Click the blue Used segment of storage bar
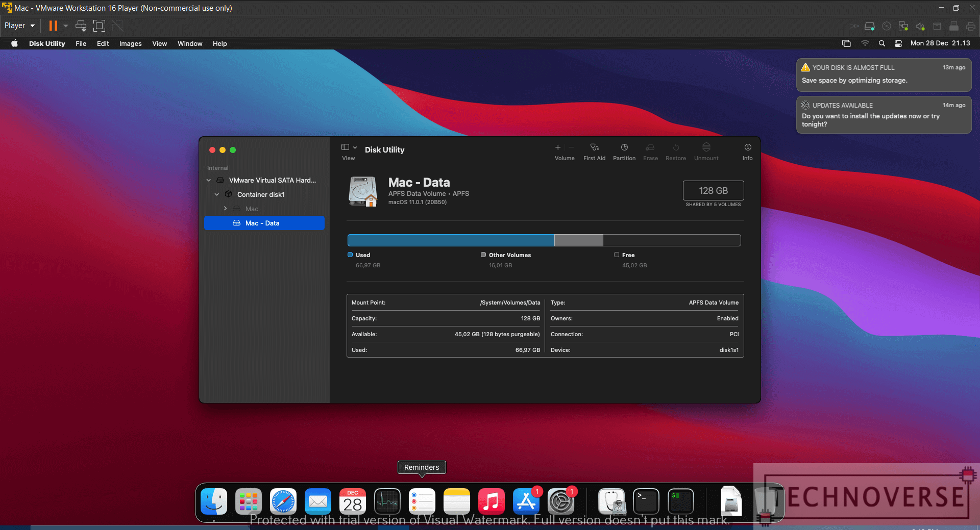 (451, 240)
